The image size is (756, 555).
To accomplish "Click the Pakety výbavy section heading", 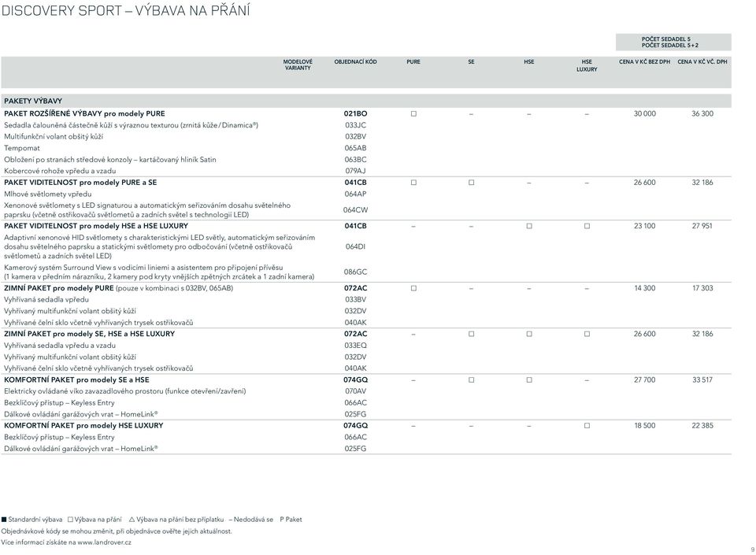I will (x=33, y=102).
